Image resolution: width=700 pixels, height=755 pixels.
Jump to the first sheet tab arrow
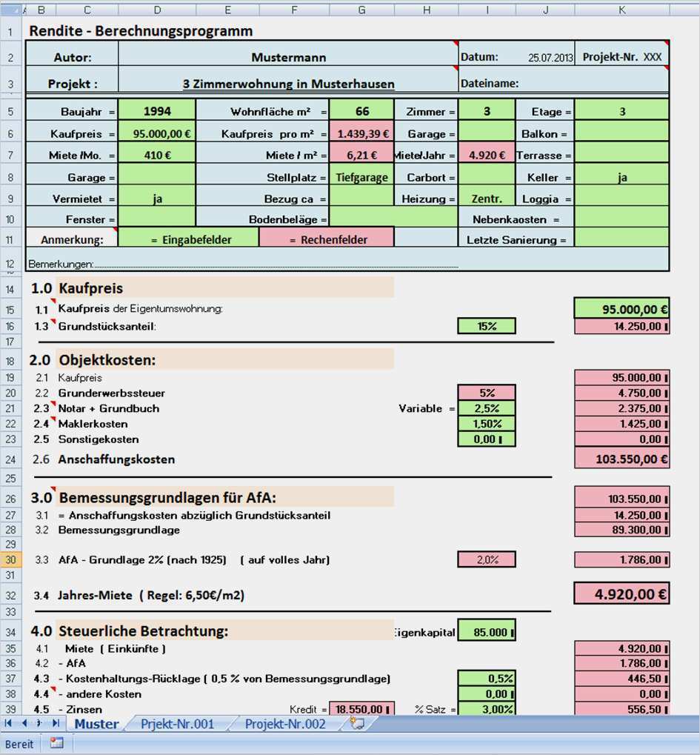coord(9,723)
